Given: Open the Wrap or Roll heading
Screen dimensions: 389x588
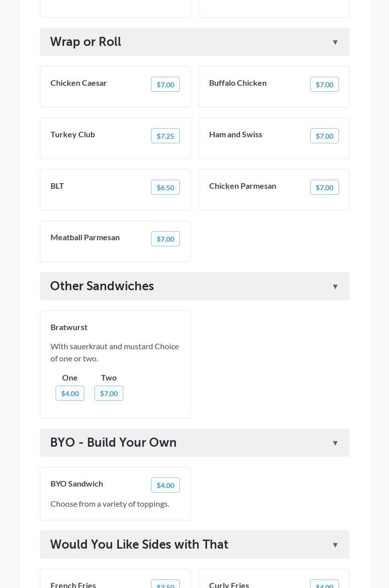Looking at the screenshot, I should (x=86, y=42).
